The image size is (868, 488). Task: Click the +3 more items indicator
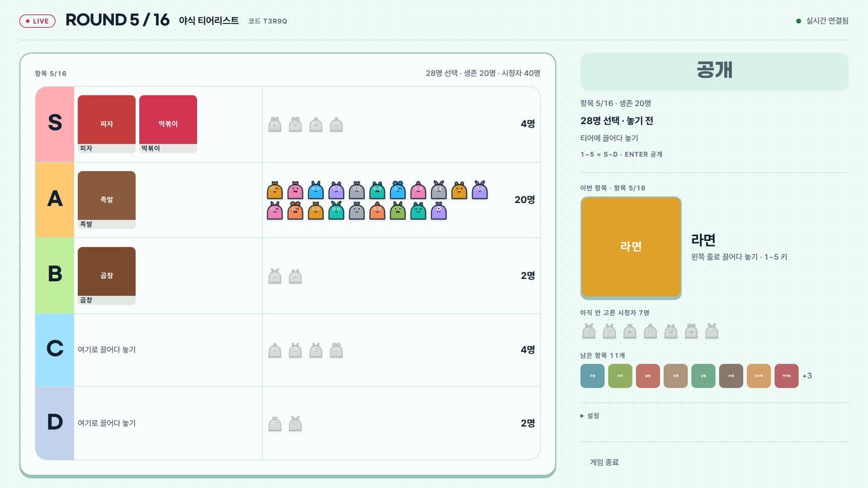pos(807,376)
